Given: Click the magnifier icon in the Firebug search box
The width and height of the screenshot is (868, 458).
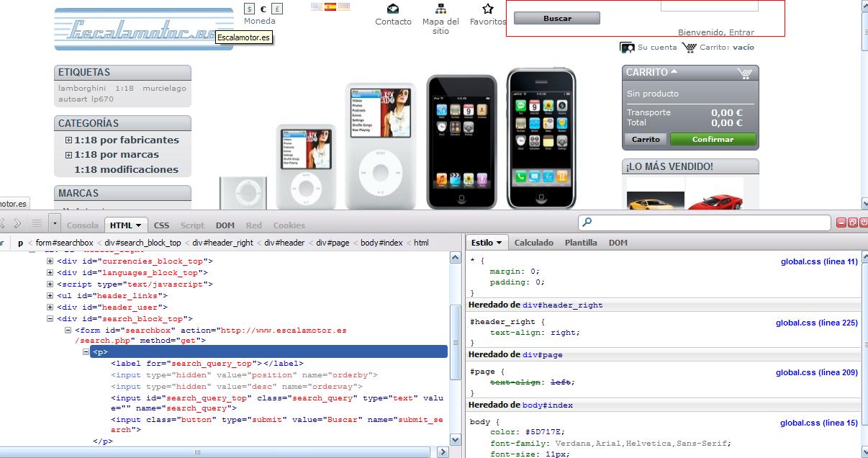Looking at the screenshot, I should [587, 223].
